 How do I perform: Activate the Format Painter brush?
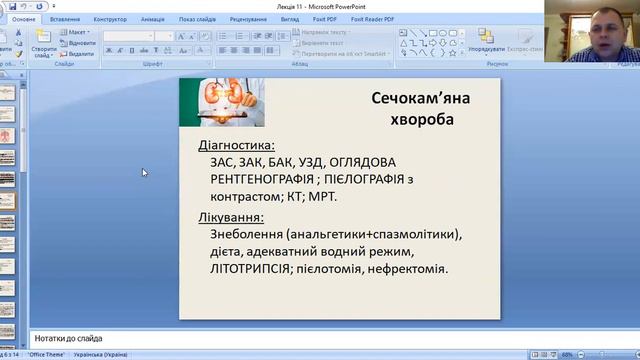tap(18, 53)
